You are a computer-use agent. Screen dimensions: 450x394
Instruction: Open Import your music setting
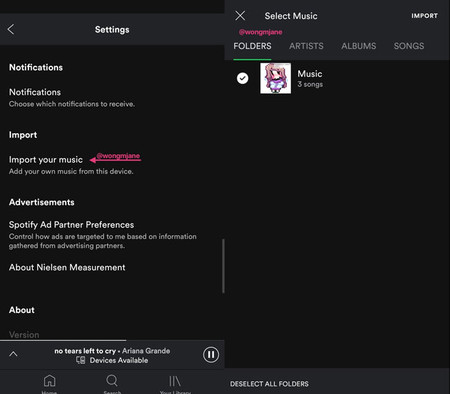point(71,165)
